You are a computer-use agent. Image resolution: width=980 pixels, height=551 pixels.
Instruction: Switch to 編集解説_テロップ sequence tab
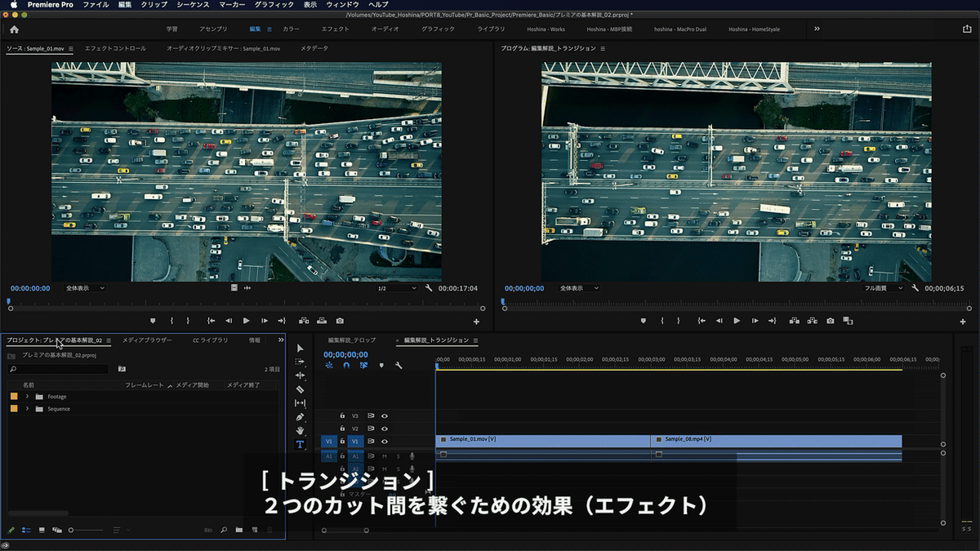tap(352, 340)
